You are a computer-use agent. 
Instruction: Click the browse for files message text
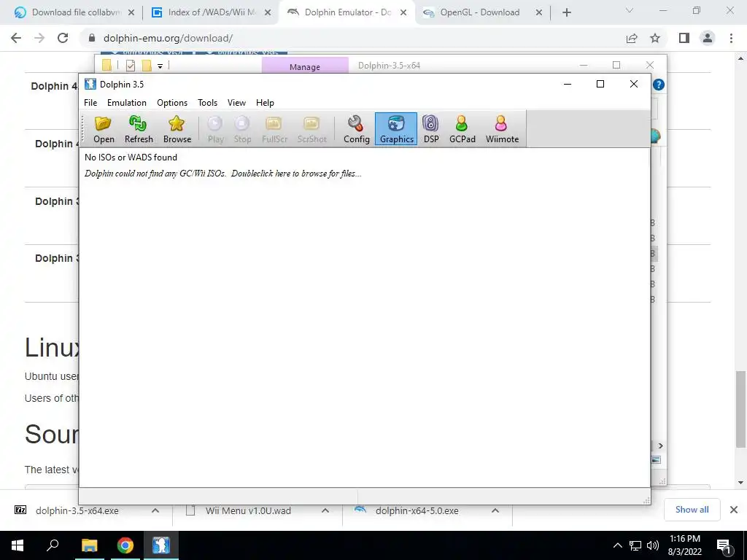pyautogui.click(x=223, y=174)
